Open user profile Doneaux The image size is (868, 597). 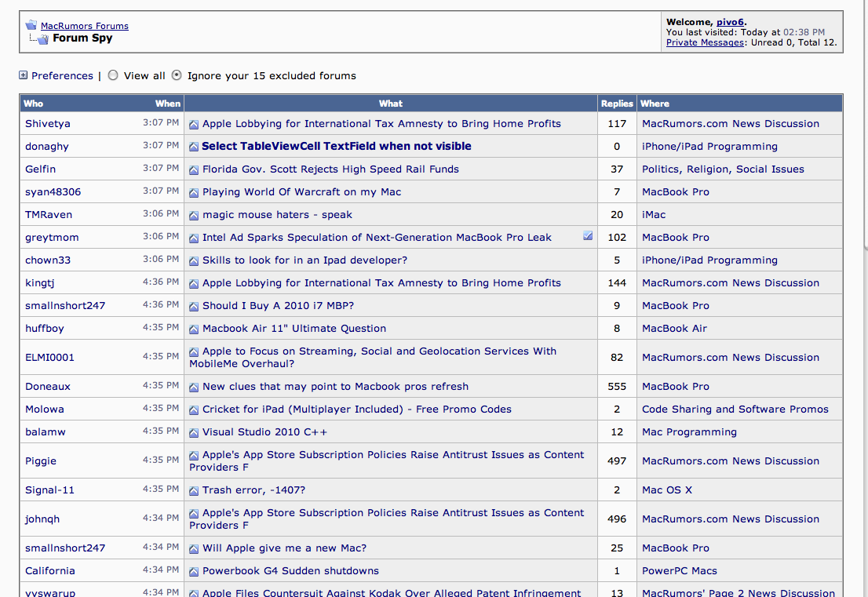coord(48,387)
